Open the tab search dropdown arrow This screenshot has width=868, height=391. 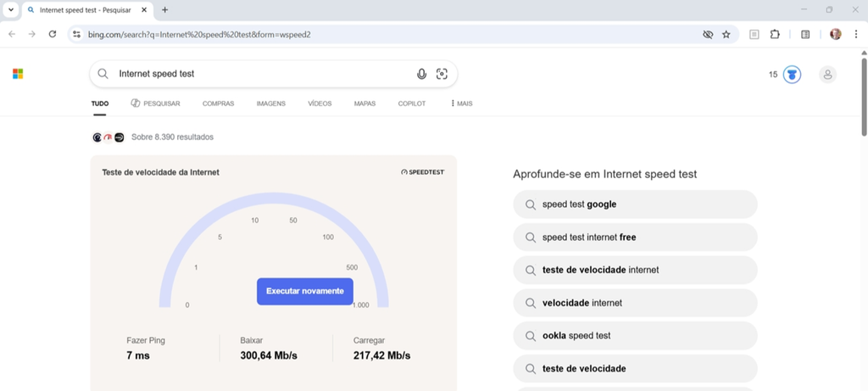pos(10,10)
